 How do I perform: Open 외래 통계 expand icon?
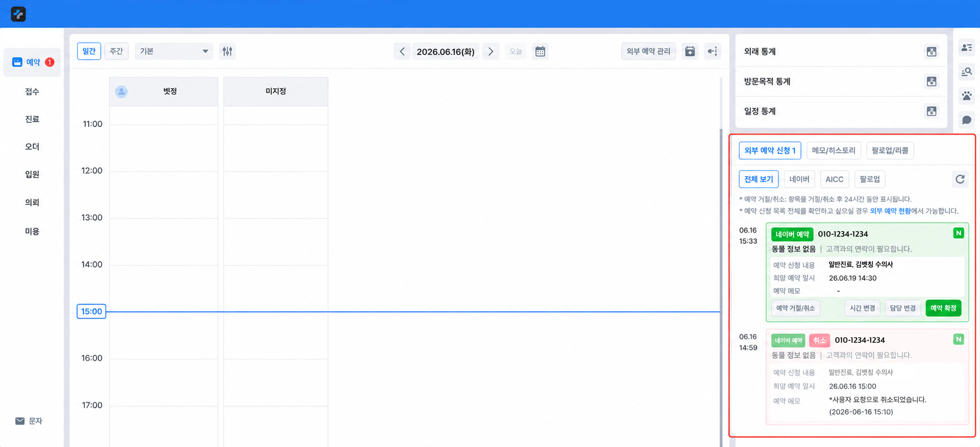point(931,51)
